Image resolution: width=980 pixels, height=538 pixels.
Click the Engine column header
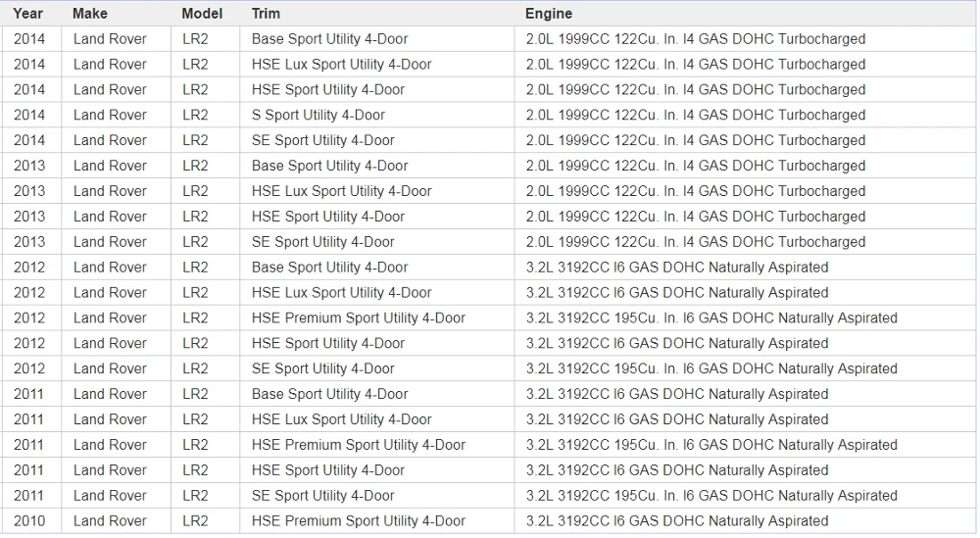click(549, 14)
